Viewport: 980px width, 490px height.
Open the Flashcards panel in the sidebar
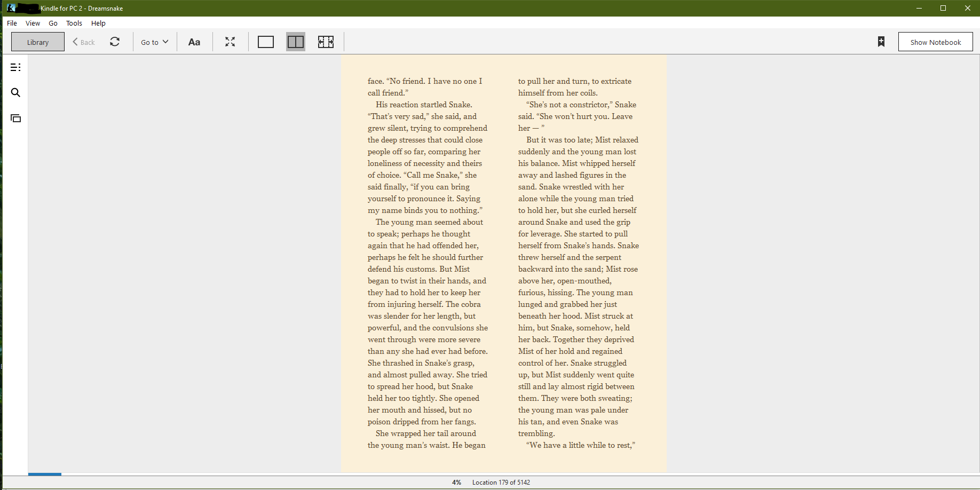coord(15,118)
